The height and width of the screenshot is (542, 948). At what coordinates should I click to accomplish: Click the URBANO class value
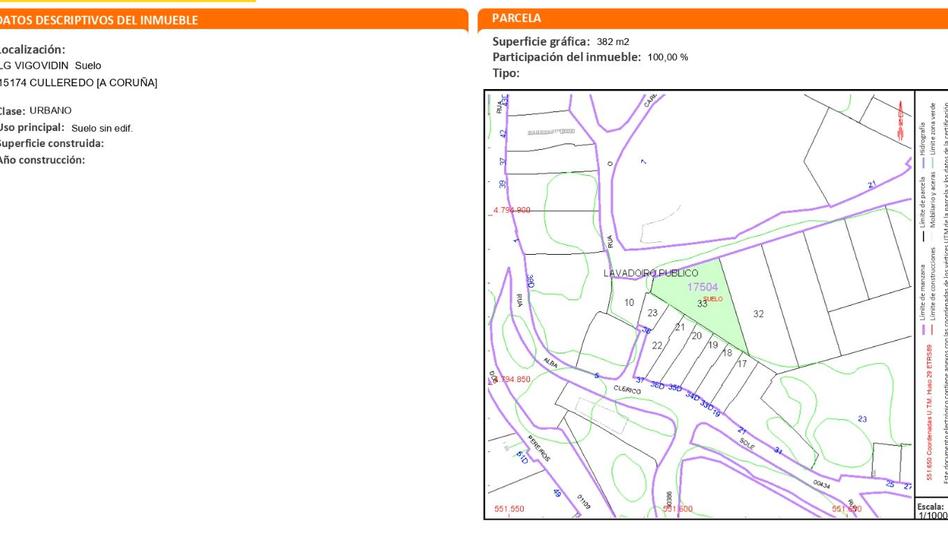point(50,111)
